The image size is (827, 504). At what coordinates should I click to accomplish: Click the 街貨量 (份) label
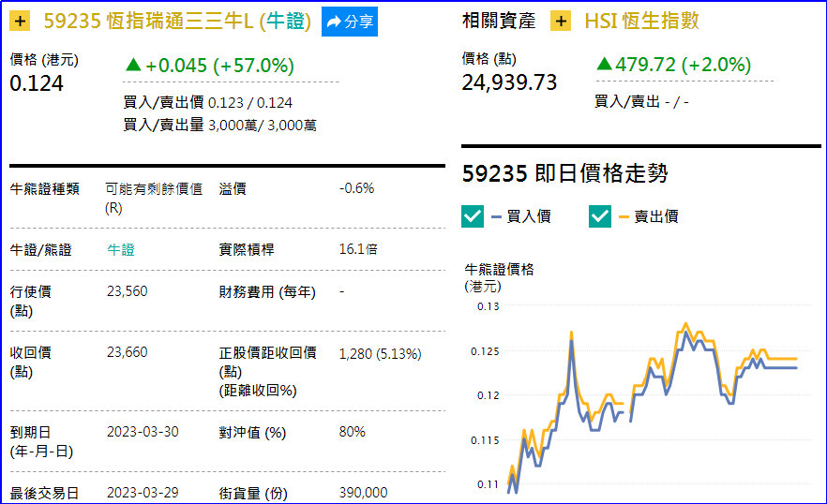[x=253, y=493]
